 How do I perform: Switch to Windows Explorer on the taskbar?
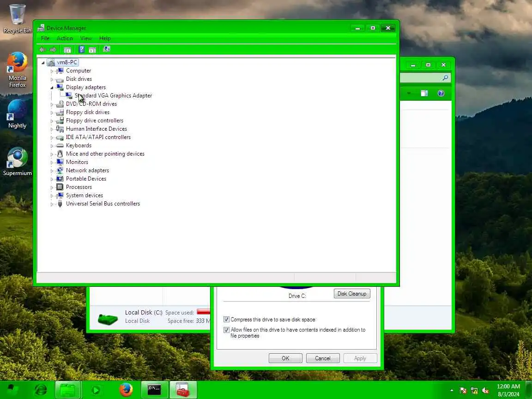click(x=68, y=390)
